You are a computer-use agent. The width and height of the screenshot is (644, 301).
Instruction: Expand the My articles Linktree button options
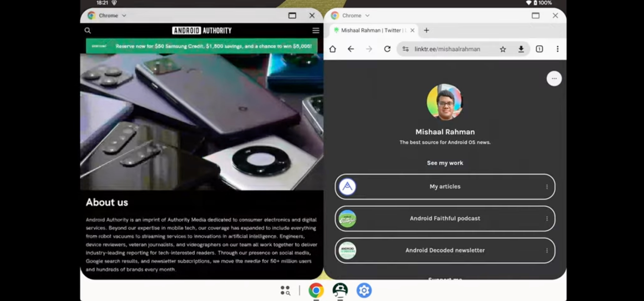coord(546,187)
